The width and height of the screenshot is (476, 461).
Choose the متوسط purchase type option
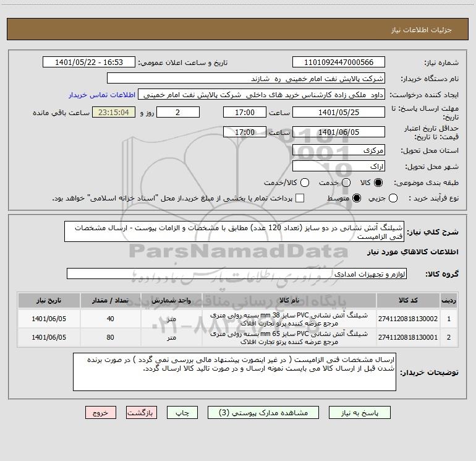(357, 198)
